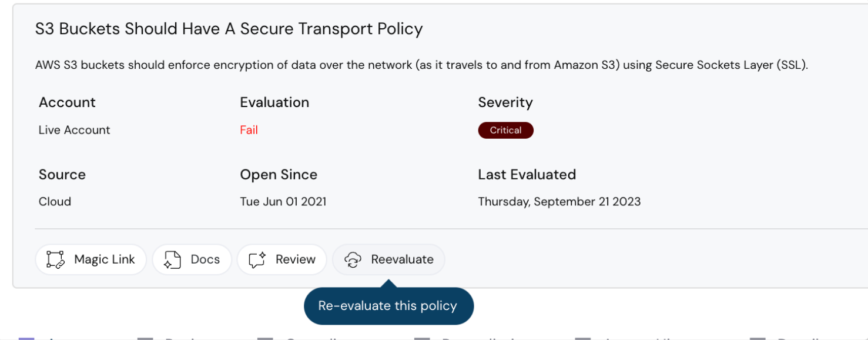Click the Cloud source value
Viewport: 868px width, 340px height.
click(x=55, y=201)
